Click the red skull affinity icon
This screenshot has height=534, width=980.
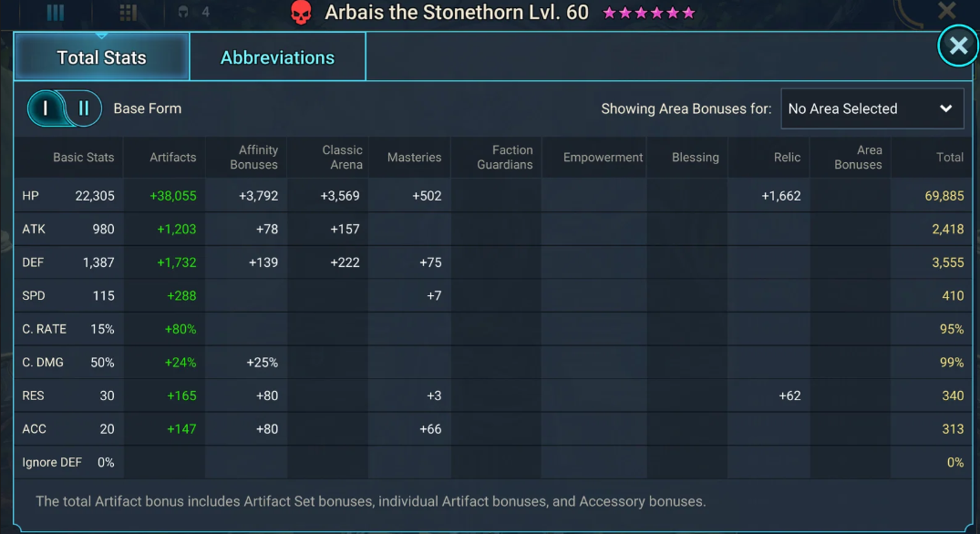point(301,13)
